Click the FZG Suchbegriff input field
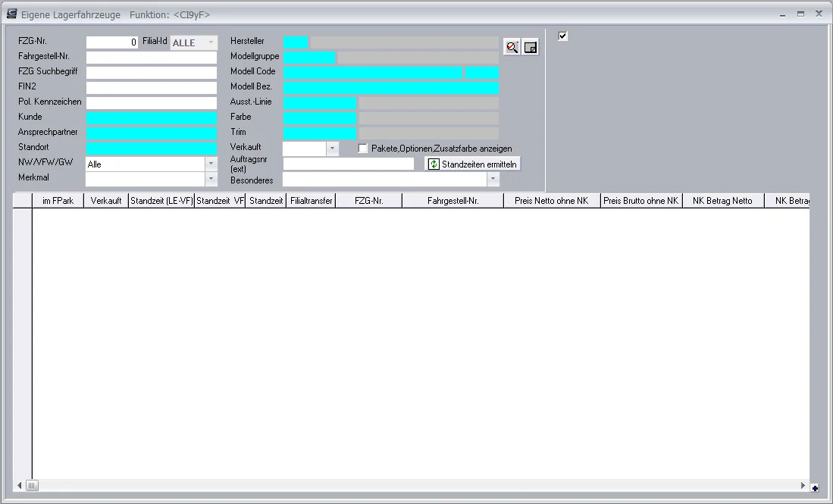 (x=152, y=72)
